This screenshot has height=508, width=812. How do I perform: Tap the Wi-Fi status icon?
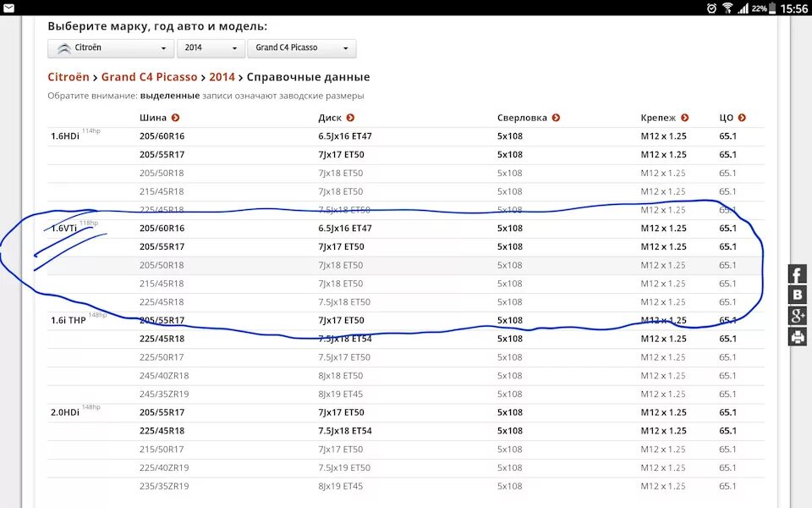tap(727, 8)
